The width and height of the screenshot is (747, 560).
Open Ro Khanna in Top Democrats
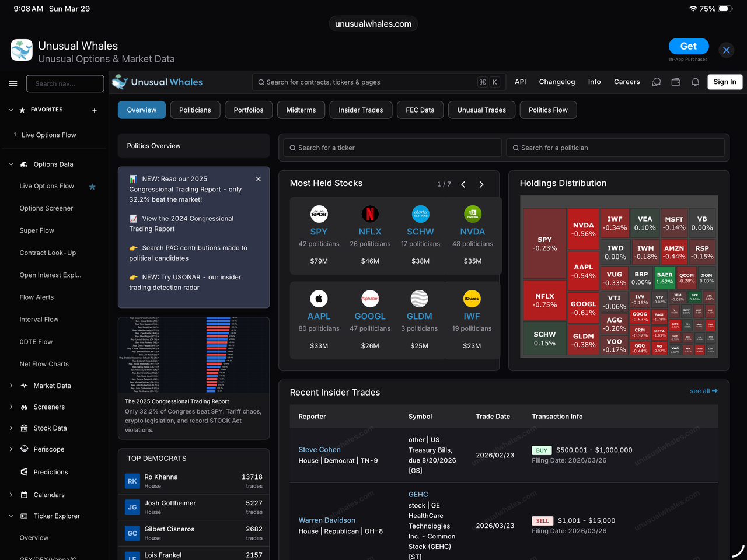tap(194, 481)
